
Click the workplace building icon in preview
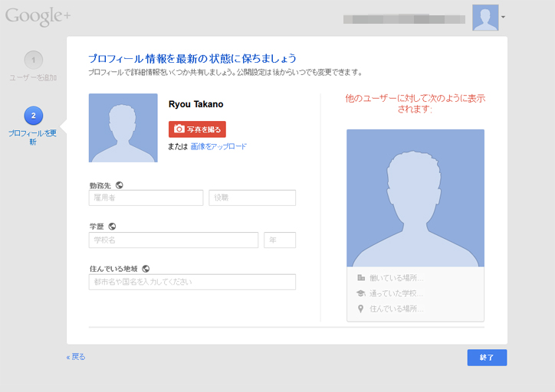tap(361, 278)
